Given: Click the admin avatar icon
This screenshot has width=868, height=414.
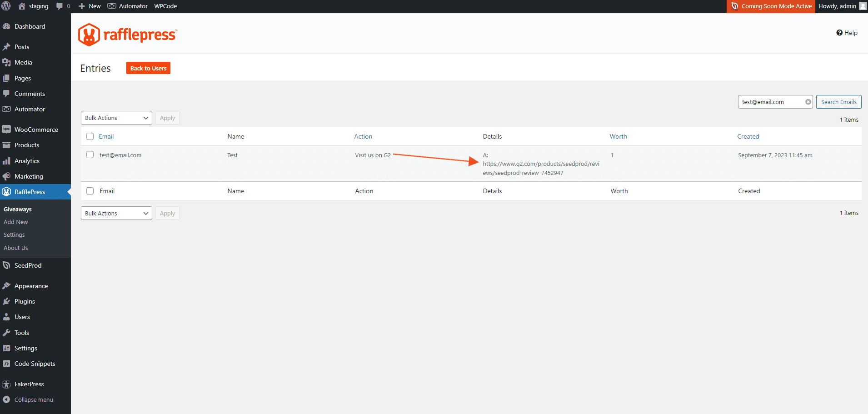Looking at the screenshot, I should pyautogui.click(x=863, y=6).
